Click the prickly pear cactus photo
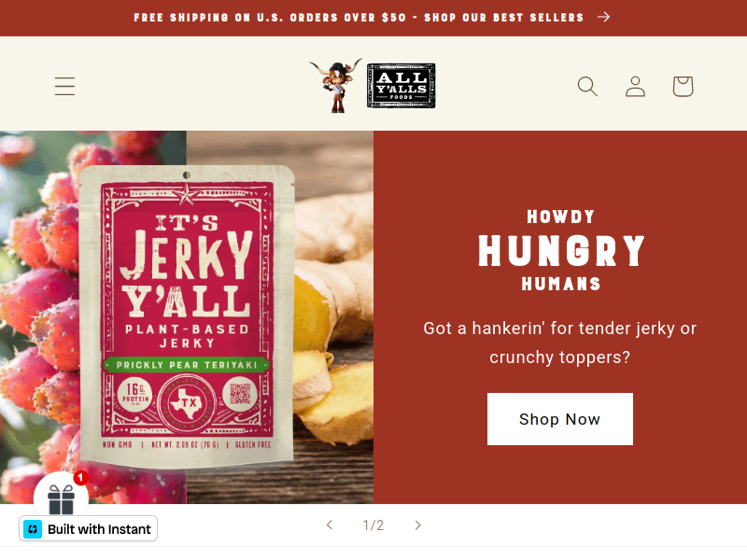 39,310
